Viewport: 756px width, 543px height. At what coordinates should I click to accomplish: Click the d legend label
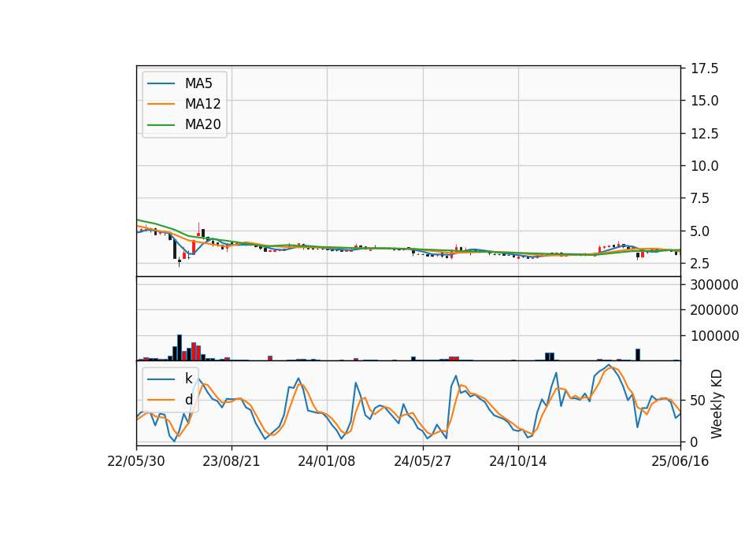188,400
